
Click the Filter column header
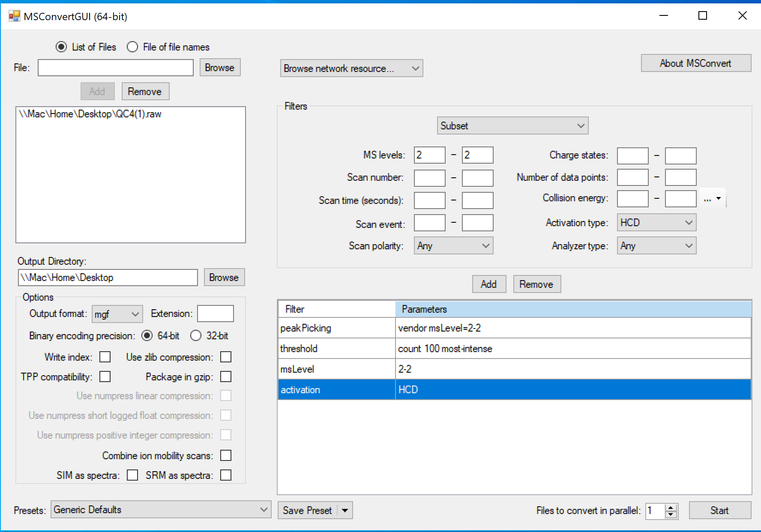[x=337, y=309]
